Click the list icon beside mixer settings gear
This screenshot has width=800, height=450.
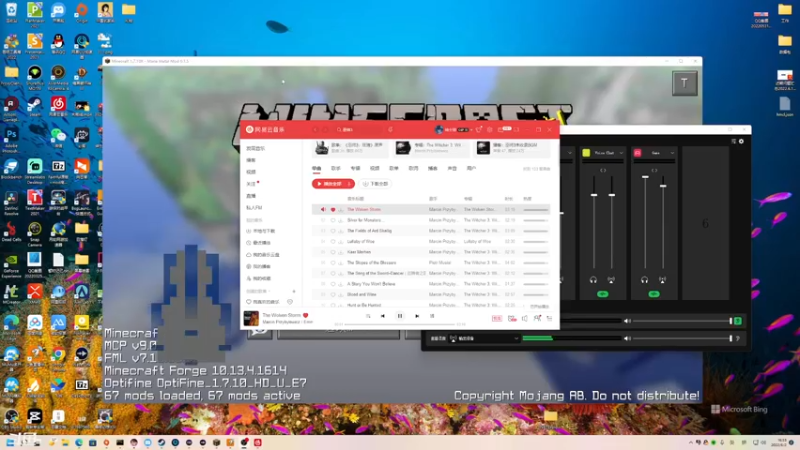[734, 141]
